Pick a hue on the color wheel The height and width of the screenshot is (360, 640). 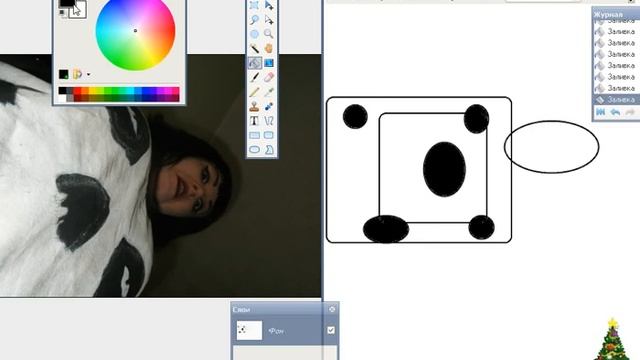[136, 31]
